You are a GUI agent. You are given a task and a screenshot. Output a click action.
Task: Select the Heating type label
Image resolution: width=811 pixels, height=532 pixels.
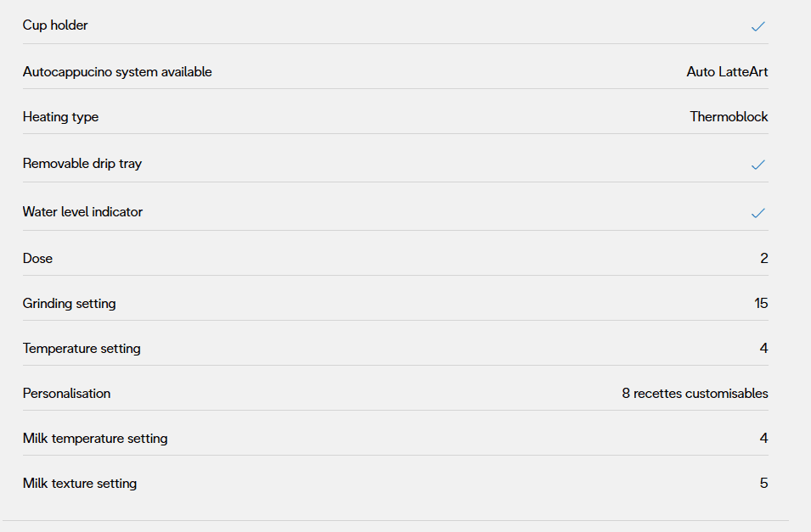(60, 117)
